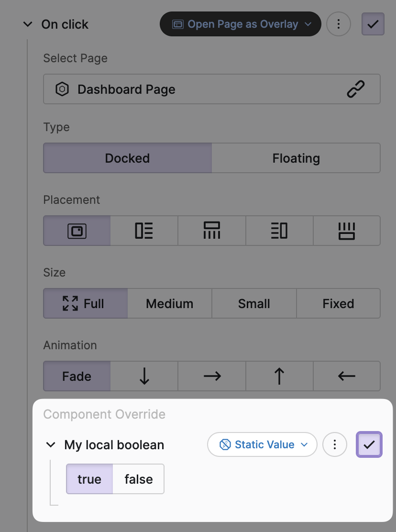Set boolean value to true
The height and width of the screenshot is (532, 396).
click(x=89, y=479)
